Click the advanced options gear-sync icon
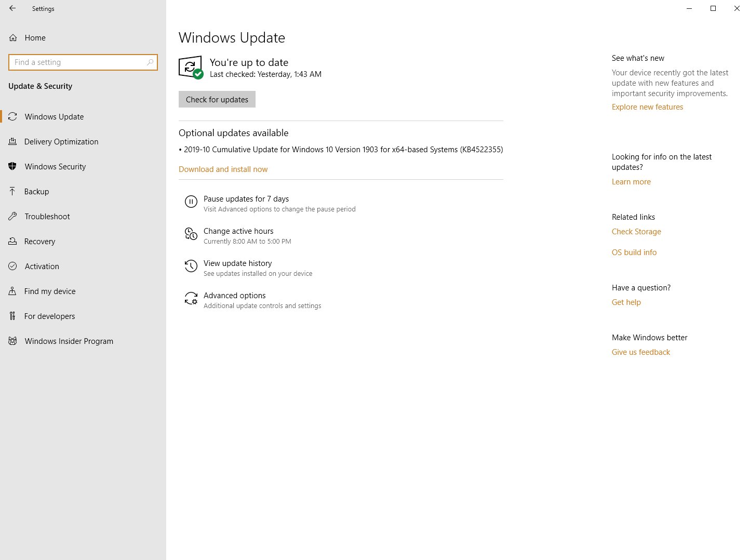749x560 pixels. (191, 298)
